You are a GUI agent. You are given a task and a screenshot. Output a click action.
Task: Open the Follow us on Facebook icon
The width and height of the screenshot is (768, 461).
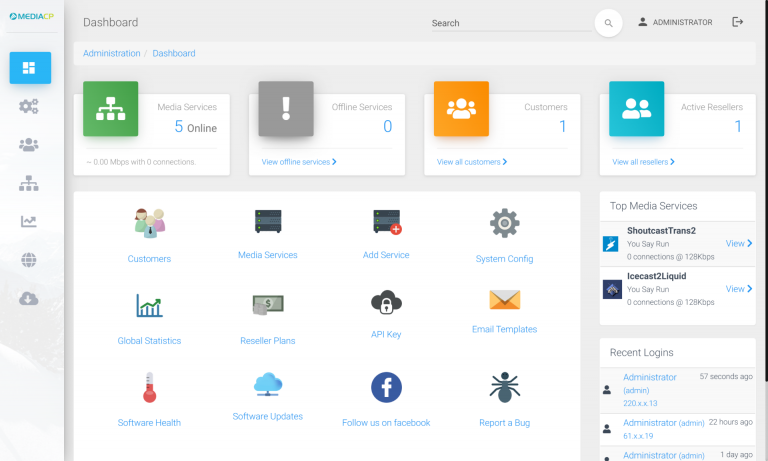click(x=386, y=387)
